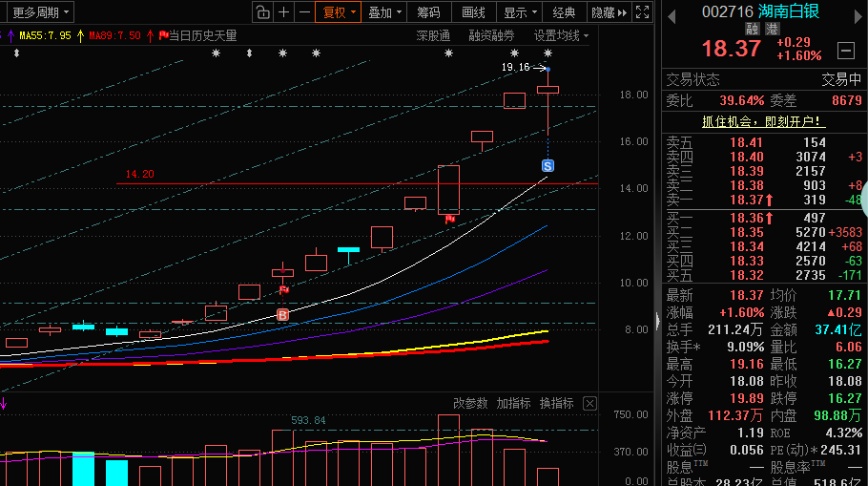Zoom in chart with plus icon
This screenshot has width=868, height=486.
283,12
